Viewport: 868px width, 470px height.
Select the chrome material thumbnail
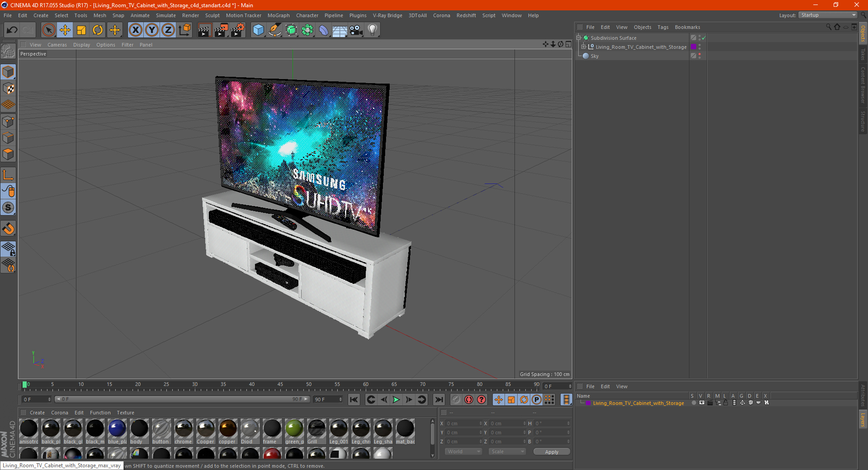183,432
